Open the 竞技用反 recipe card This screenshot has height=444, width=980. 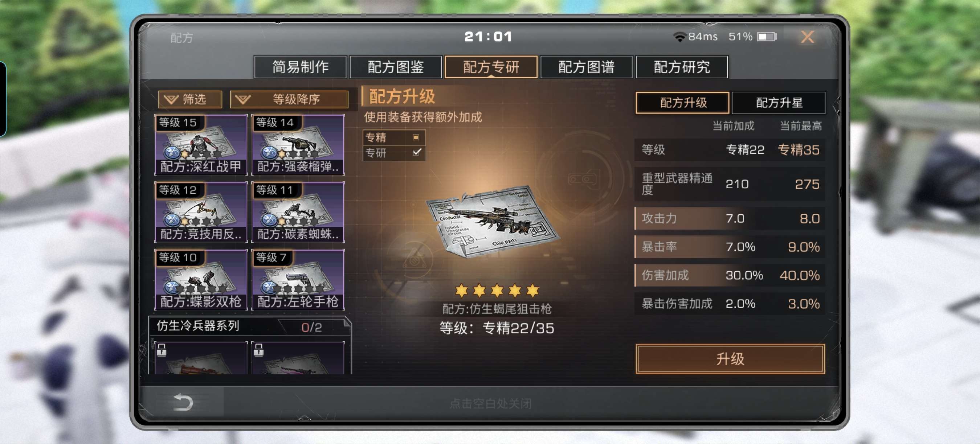tap(201, 212)
